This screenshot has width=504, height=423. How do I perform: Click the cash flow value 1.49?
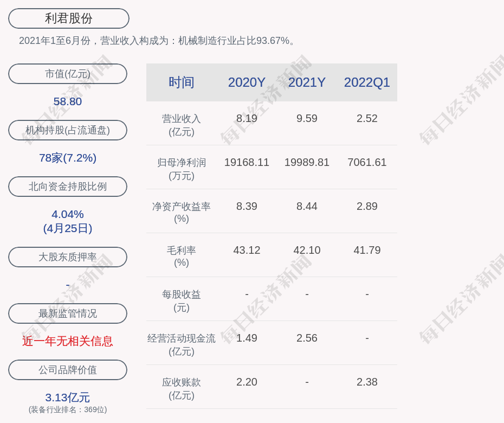pos(247,338)
